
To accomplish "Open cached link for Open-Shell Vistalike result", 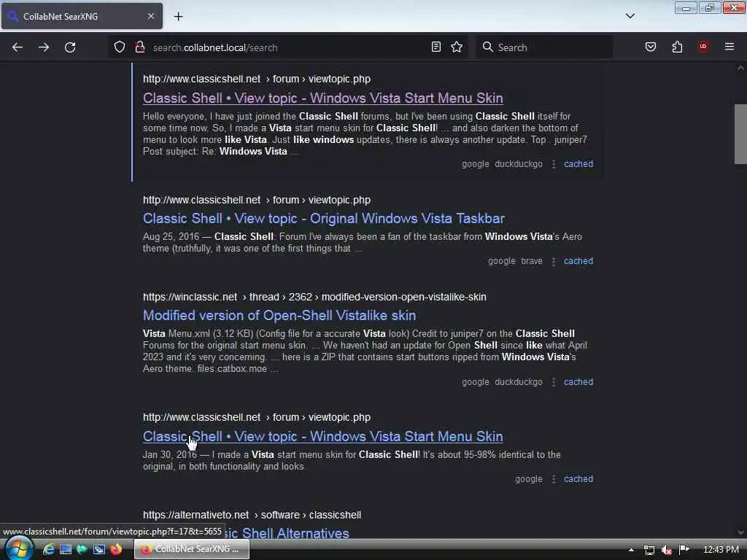I will [578, 382].
